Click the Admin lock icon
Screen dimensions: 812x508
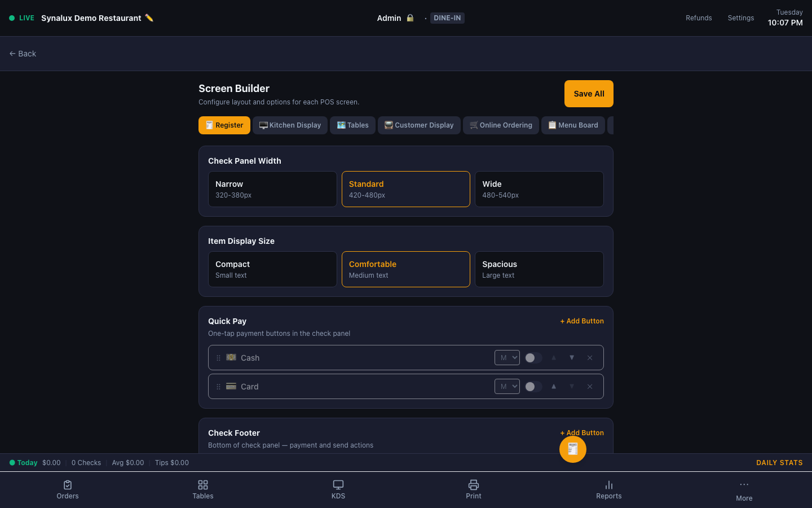(410, 18)
